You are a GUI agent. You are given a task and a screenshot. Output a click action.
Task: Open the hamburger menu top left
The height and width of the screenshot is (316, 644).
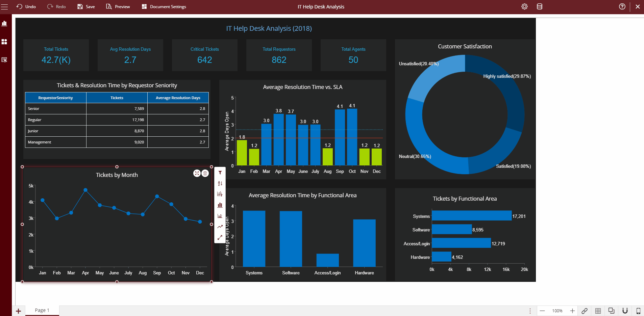4,6
